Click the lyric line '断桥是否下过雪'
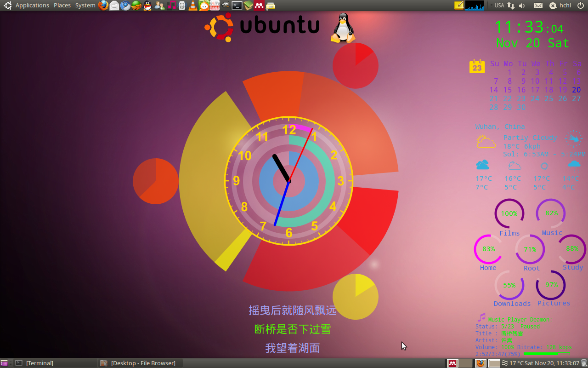 293,329
